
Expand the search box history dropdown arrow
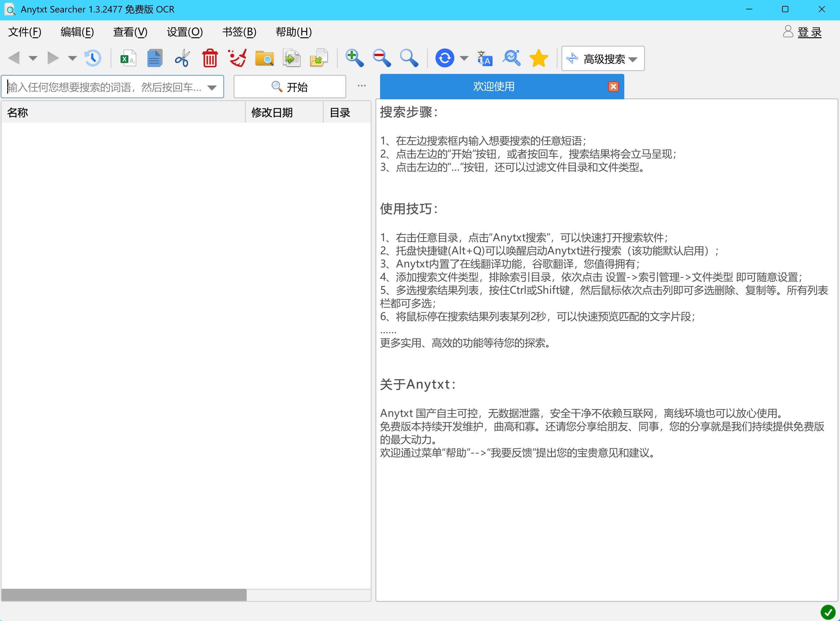click(x=212, y=88)
